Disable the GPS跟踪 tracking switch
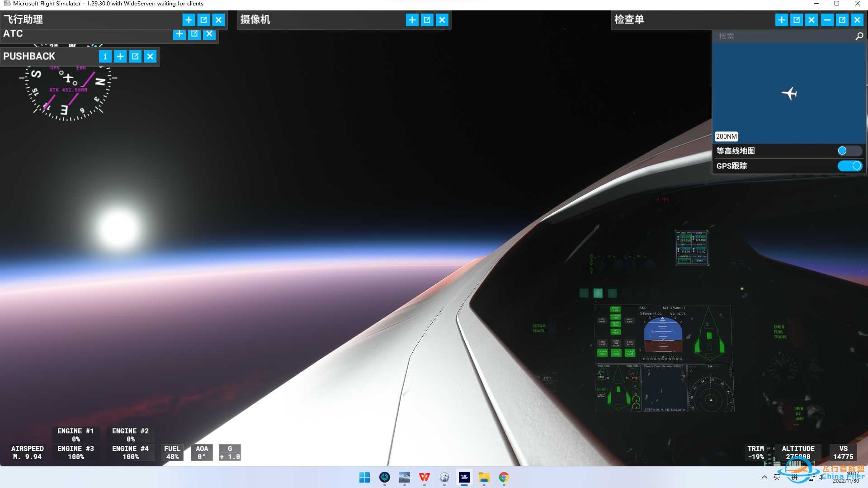The width and height of the screenshot is (868, 488). (x=850, y=166)
